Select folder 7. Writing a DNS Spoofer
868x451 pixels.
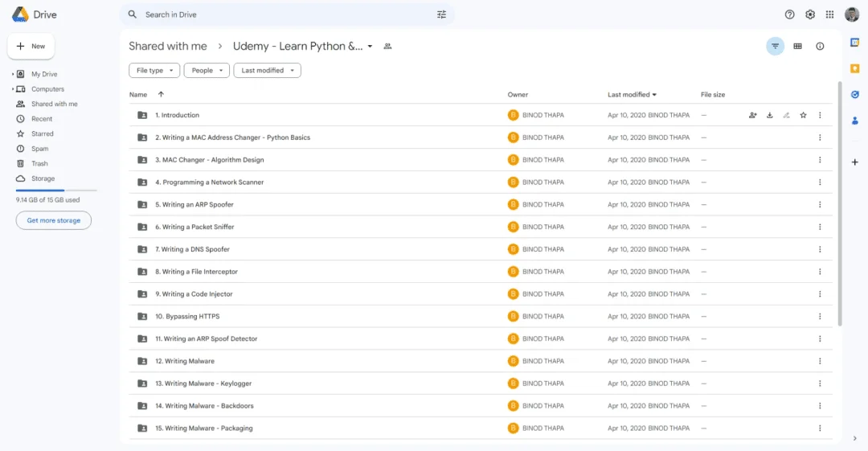tap(481, 249)
